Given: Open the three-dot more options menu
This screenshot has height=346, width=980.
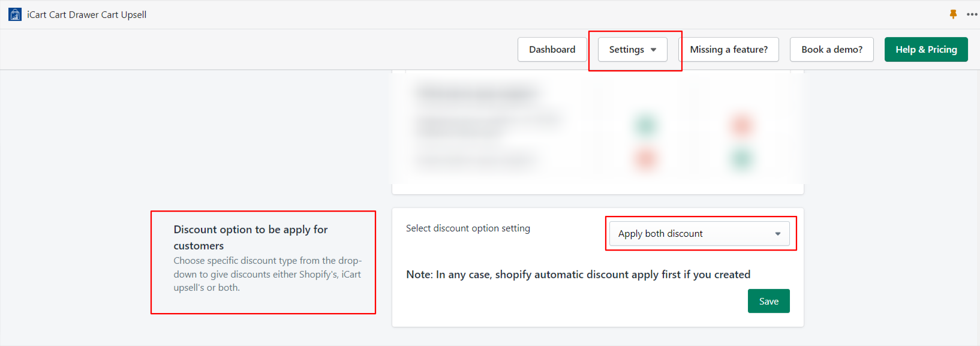Looking at the screenshot, I should [x=972, y=14].
